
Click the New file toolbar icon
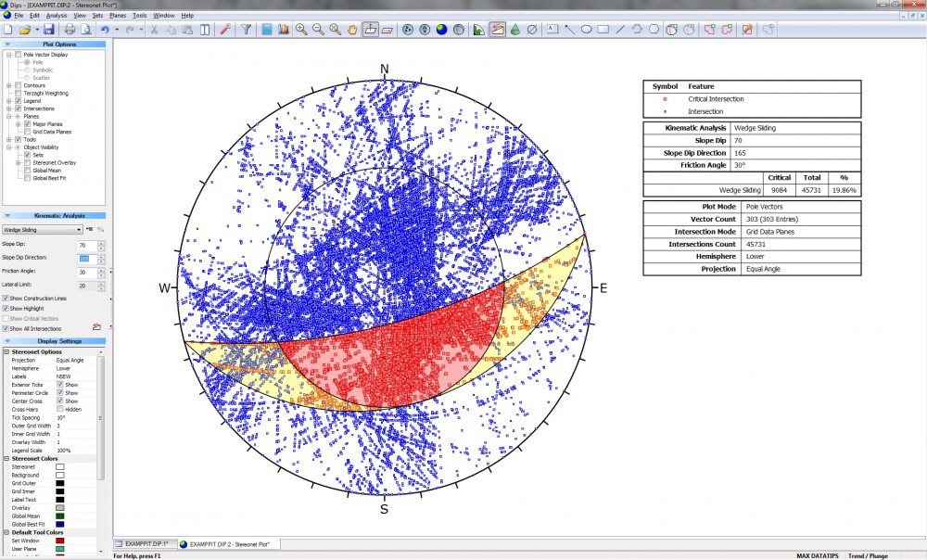click(x=8, y=30)
